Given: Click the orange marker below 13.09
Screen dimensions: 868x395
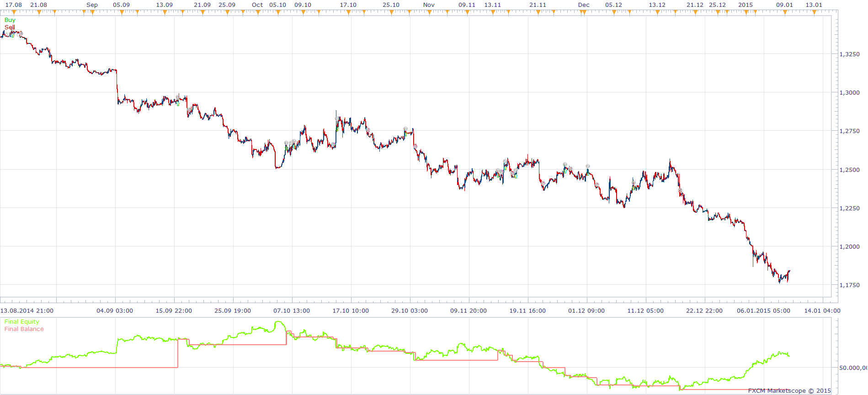Looking at the screenshot, I should click(165, 12).
